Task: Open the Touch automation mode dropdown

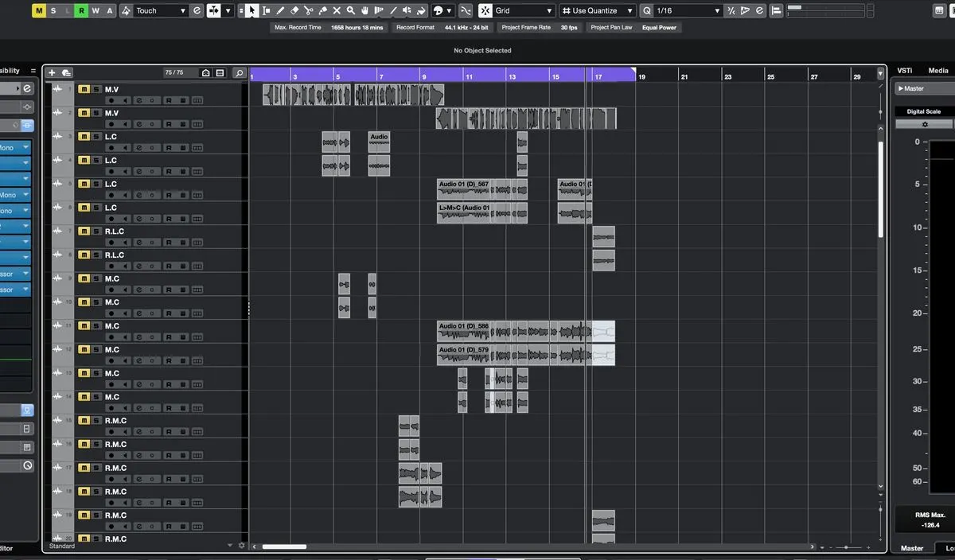Action: (182, 10)
